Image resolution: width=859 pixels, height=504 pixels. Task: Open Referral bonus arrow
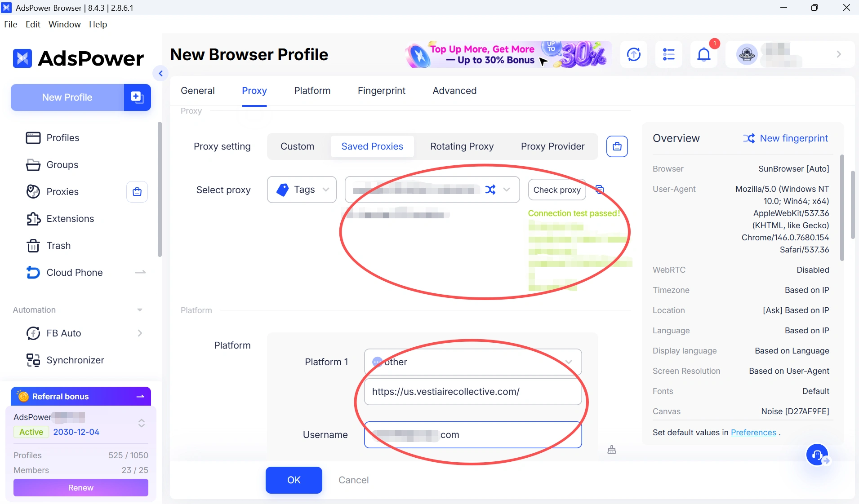click(140, 397)
